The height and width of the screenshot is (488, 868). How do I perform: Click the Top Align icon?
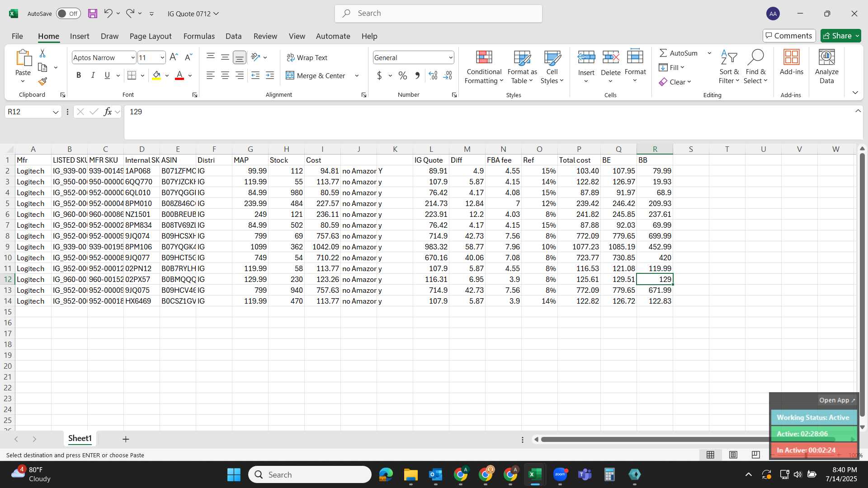(x=210, y=56)
